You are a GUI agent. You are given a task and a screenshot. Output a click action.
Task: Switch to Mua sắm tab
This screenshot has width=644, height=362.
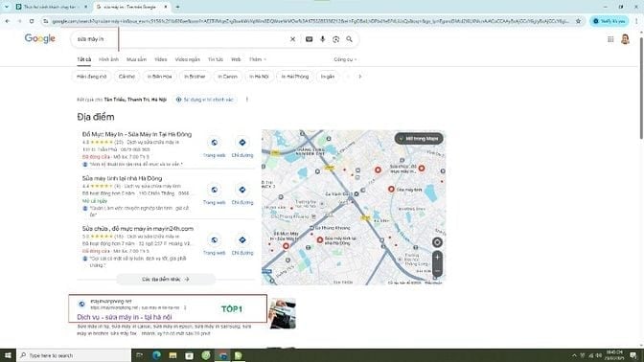tap(136, 59)
